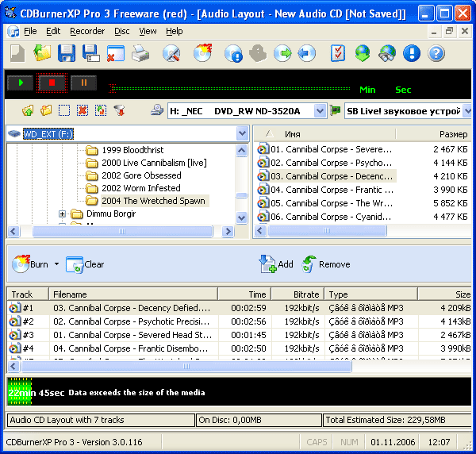476x454 pixels.
Task: Click the eject disc green arrow icon
Action: point(282,54)
